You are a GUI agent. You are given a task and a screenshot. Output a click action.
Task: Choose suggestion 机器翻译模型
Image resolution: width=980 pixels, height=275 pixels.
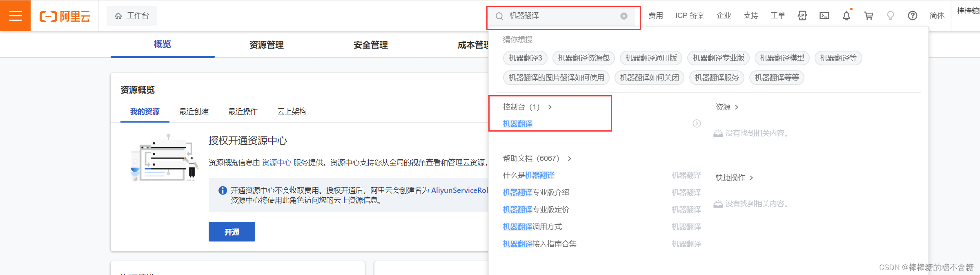click(x=782, y=58)
